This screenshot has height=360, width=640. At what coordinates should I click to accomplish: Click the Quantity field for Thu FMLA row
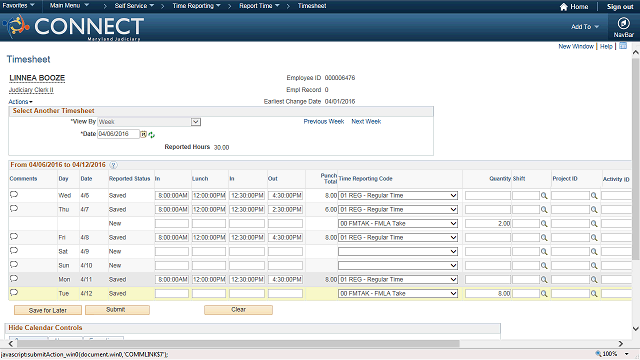(488, 224)
